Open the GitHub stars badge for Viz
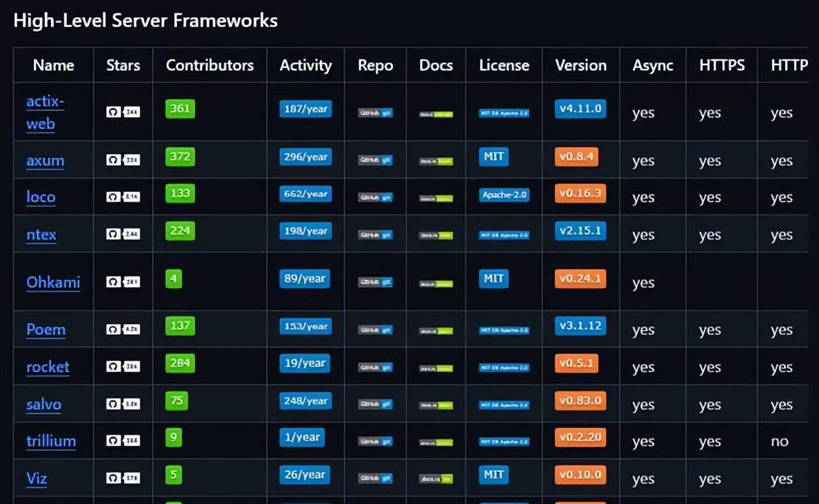This screenshot has width=819, height=504. point(123,478)
